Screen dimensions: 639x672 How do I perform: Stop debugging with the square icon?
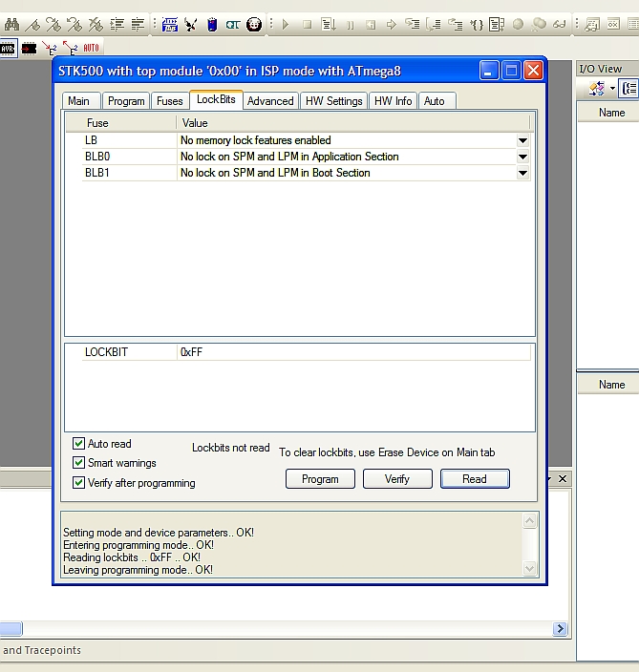(x=307, y=25)
